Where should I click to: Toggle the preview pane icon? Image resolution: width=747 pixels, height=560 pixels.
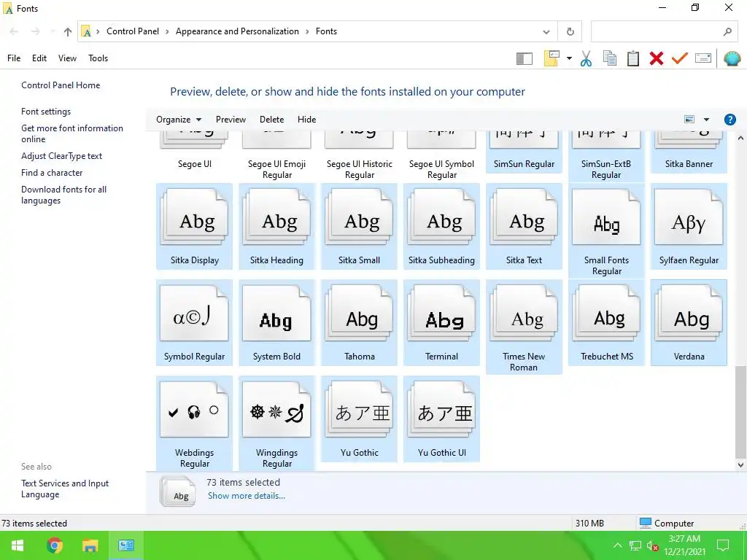point(525,59)
